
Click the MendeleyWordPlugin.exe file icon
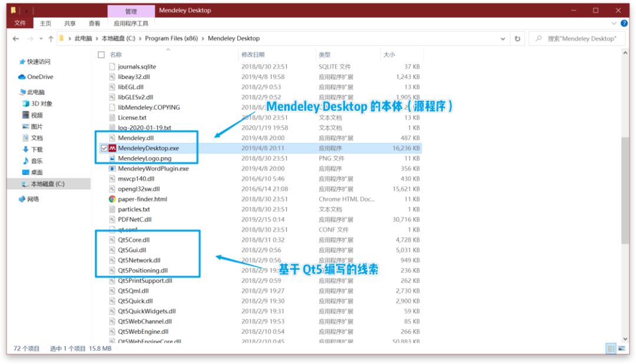click(x=112, y=168)
